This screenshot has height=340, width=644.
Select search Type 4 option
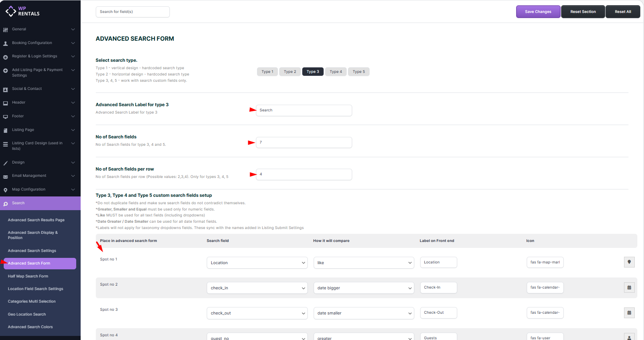pos(336,72)
